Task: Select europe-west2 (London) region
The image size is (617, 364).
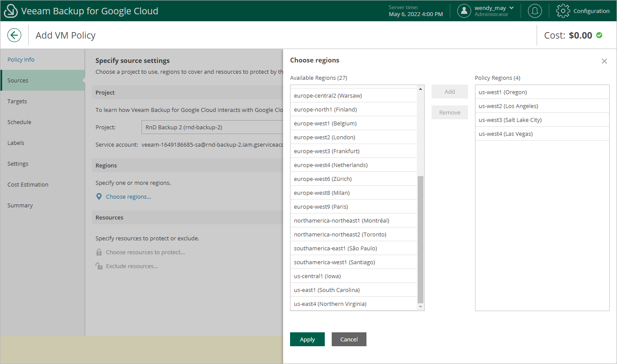Action: click(353, 137)
